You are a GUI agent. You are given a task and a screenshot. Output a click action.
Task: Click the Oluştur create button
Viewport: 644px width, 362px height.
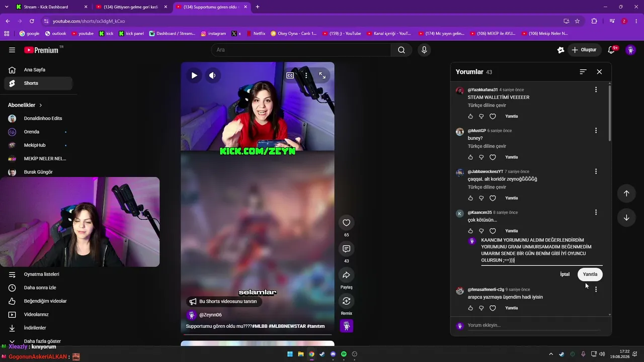(x=584, y=50)
